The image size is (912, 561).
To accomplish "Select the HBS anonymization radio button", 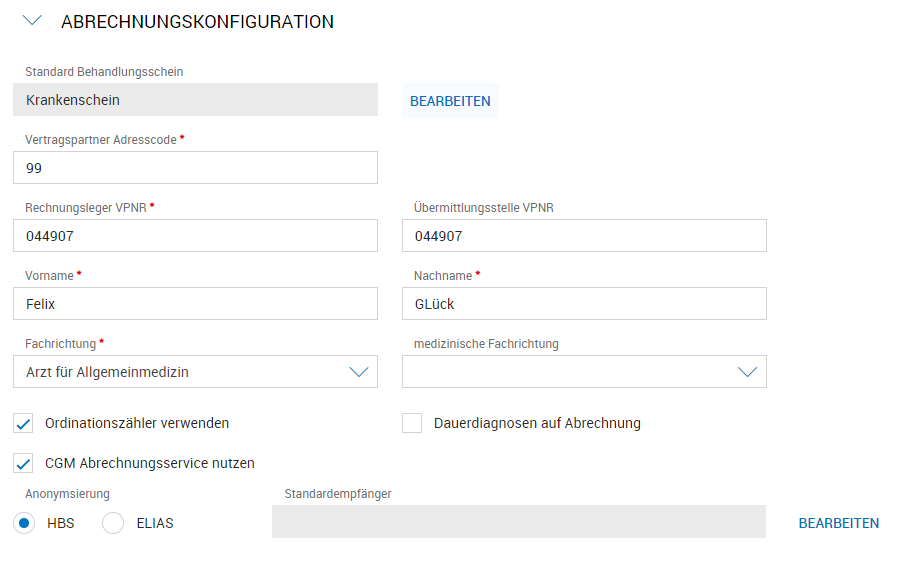I will click(24, 523).
